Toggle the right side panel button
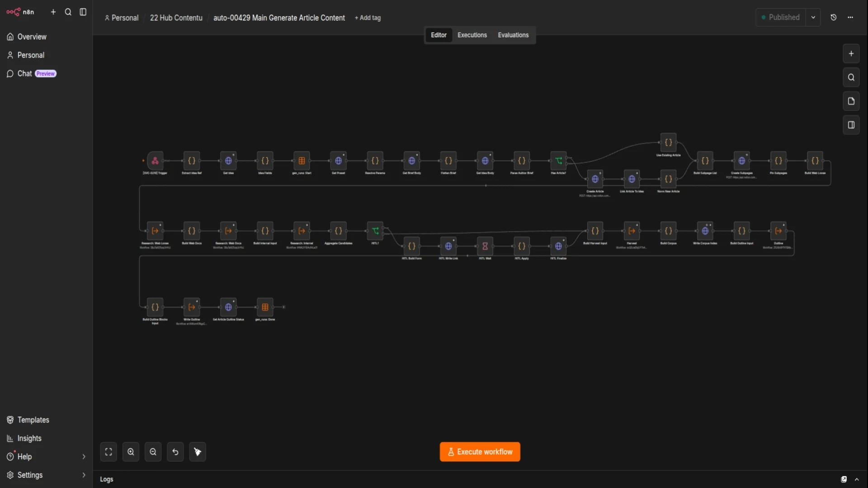 click(851, 125)
